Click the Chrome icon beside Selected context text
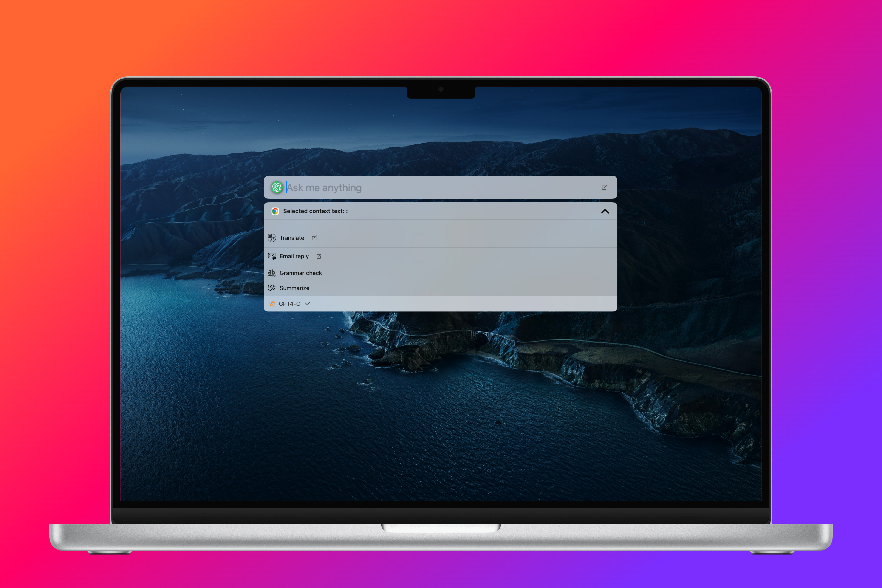The height and width of the screenshot is (588, 882). click(275, 211)
